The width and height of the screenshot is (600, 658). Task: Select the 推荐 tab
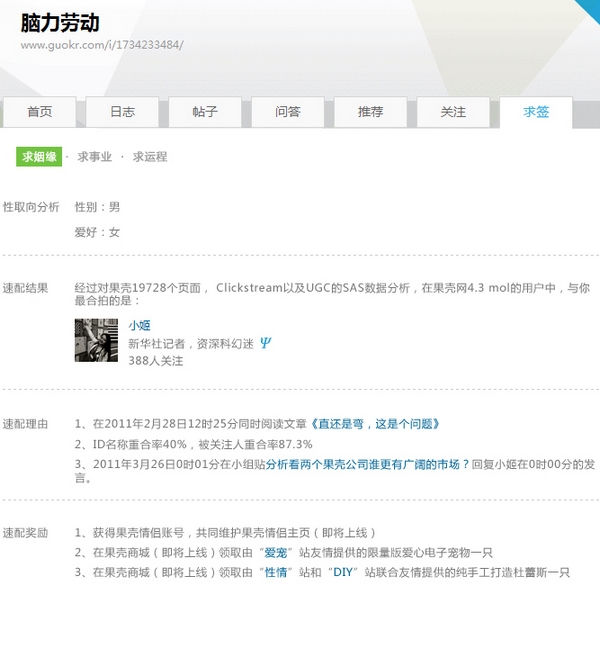(x=370, y=112)
